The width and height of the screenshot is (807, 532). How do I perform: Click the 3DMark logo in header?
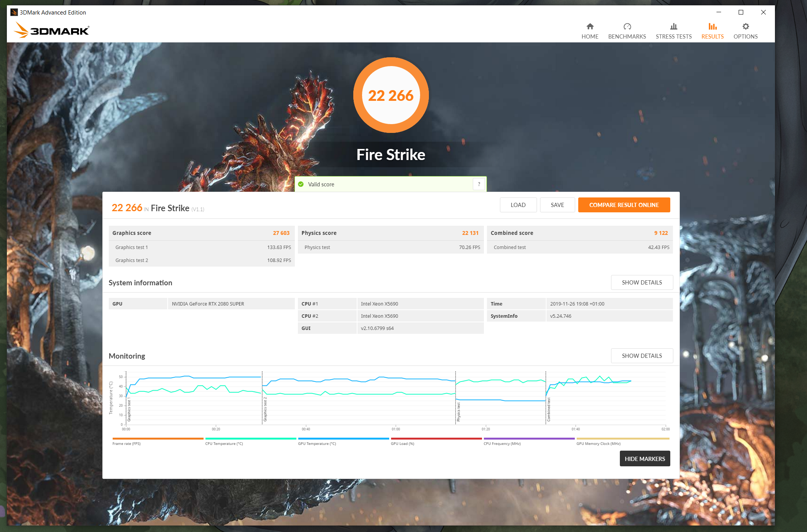click(x=52, y=30)
